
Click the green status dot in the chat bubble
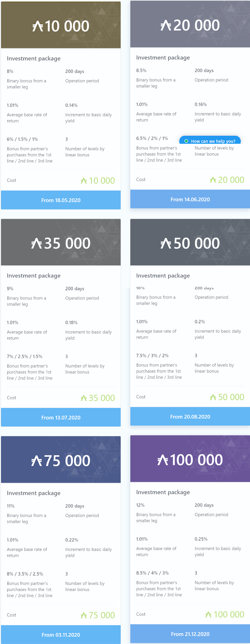[186, 141]
